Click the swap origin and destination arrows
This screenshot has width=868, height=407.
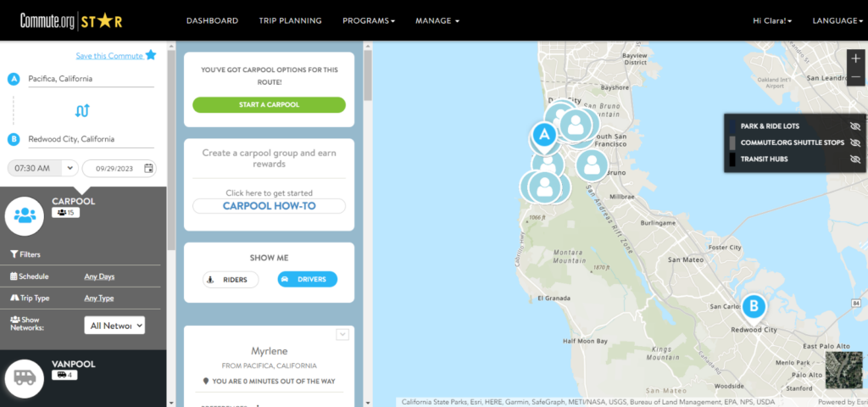click(x=82, y=110)
